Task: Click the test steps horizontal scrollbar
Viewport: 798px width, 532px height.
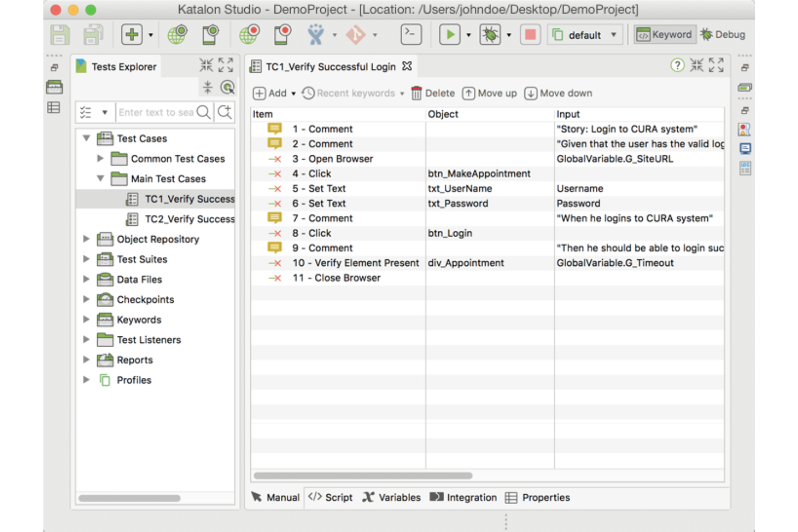Action: click(363, 475)
